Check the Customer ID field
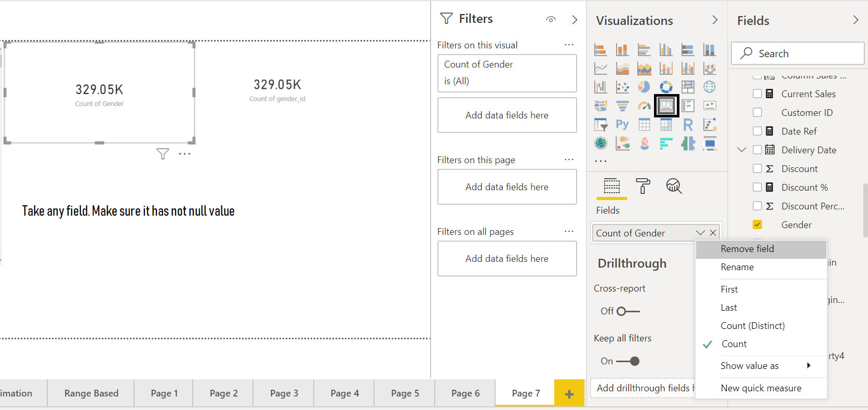 [757, 112]
